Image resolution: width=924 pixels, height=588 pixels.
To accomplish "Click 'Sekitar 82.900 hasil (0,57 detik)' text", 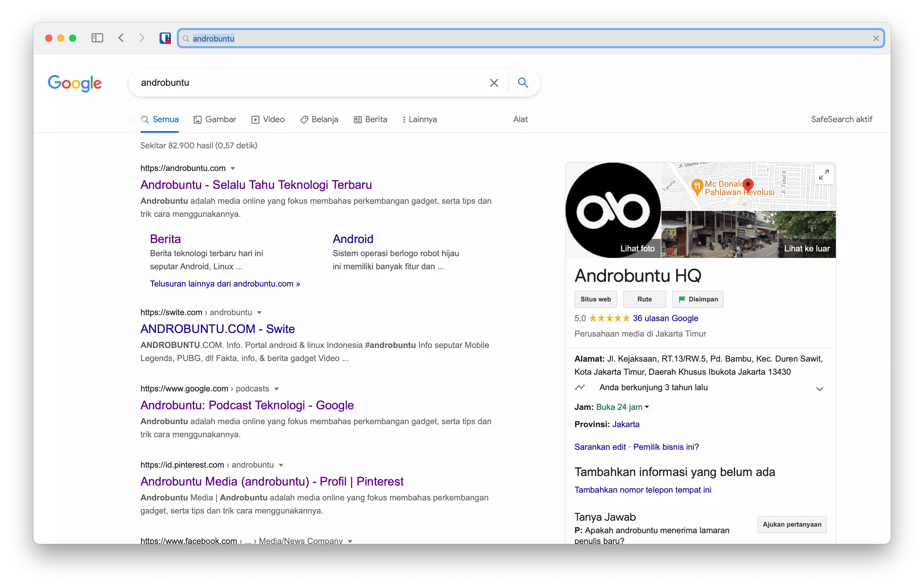I will coord(199,146).
